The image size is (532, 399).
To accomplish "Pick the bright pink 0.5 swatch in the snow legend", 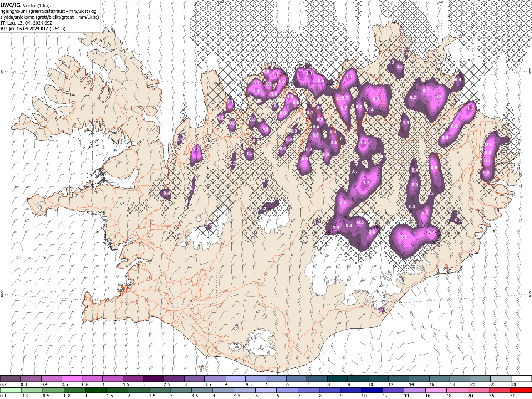I will (x=71, y=379).
